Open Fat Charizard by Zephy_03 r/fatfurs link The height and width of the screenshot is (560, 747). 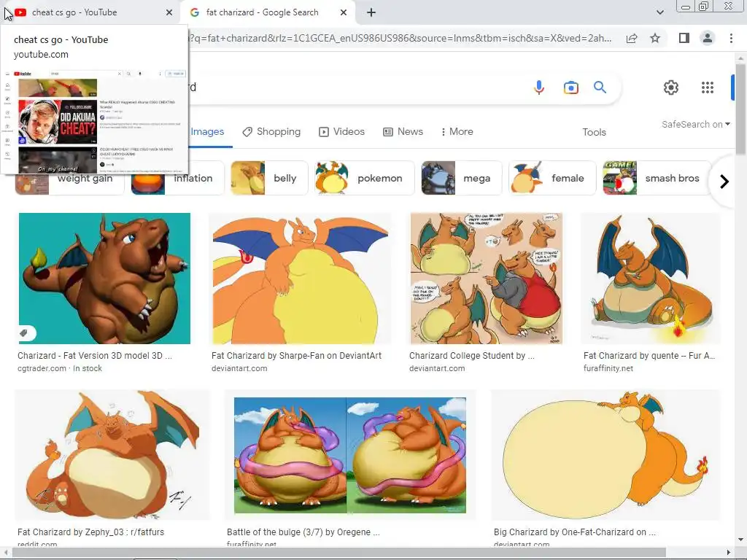pos(90,532)
